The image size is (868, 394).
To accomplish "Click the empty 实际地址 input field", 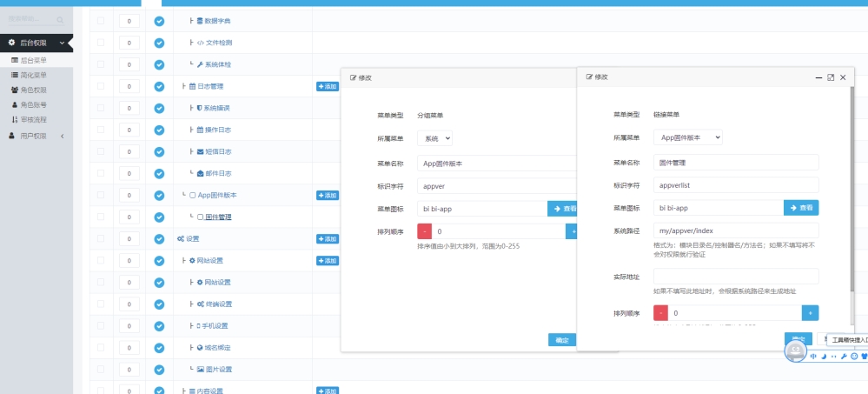I will click(736, 276).
